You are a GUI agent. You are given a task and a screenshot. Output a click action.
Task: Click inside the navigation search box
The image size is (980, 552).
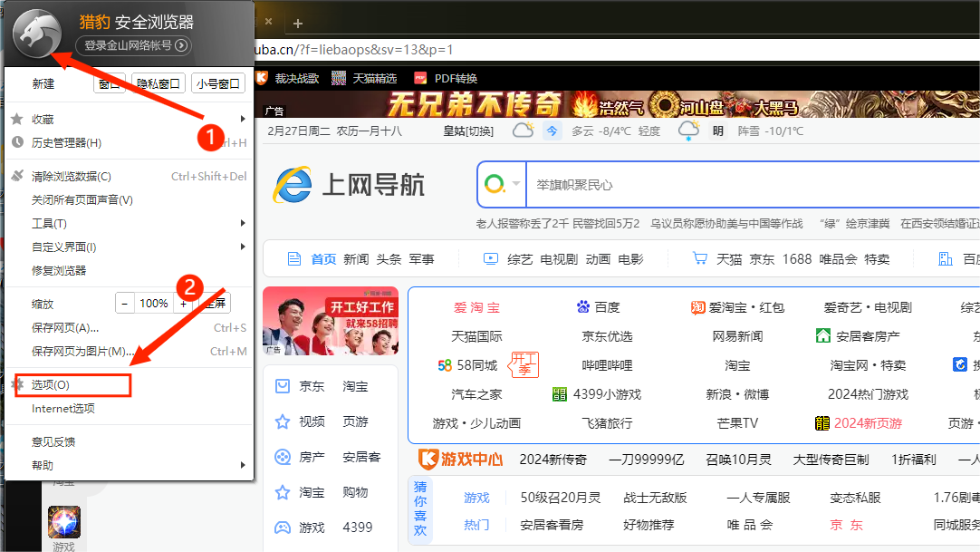tap(679, 184)
